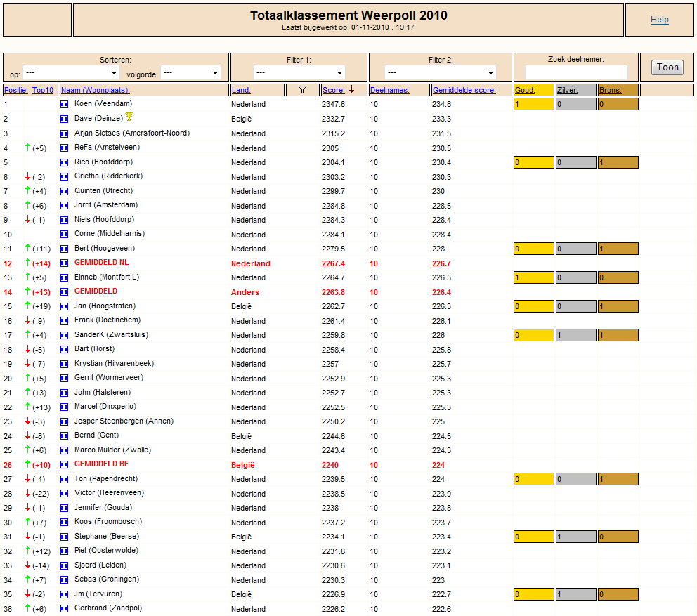Click the trophy icon next to Dave (Deinze)
Screen dimensions: 697x616
(x=129, y=117)
